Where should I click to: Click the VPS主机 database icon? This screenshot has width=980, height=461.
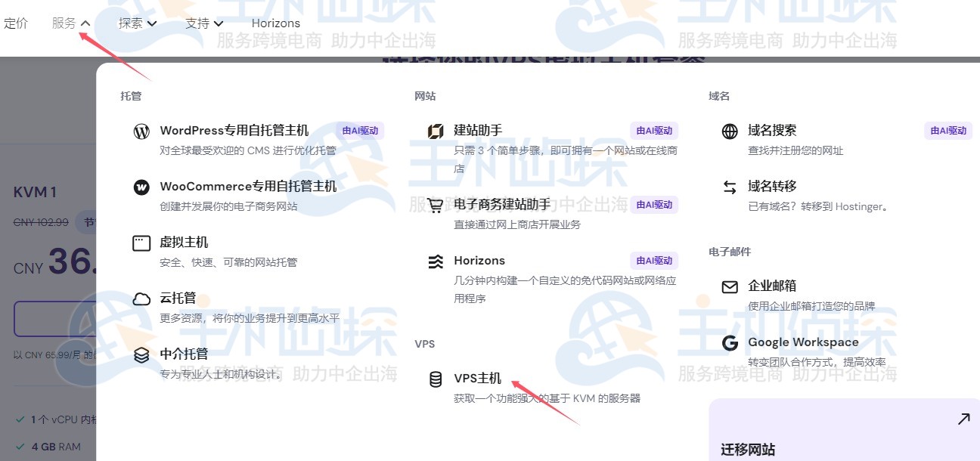tap(436, 379)
